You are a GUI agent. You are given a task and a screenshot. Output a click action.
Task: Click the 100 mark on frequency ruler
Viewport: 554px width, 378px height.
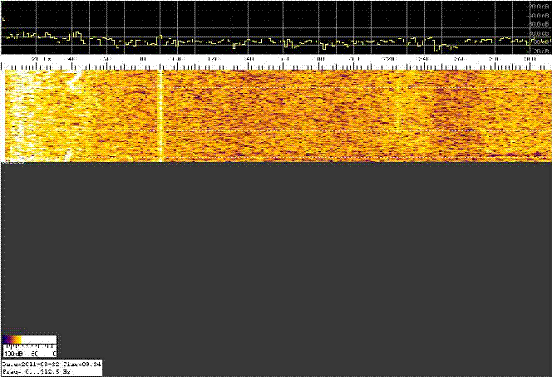pyautogui.click(x=177, y=59)
